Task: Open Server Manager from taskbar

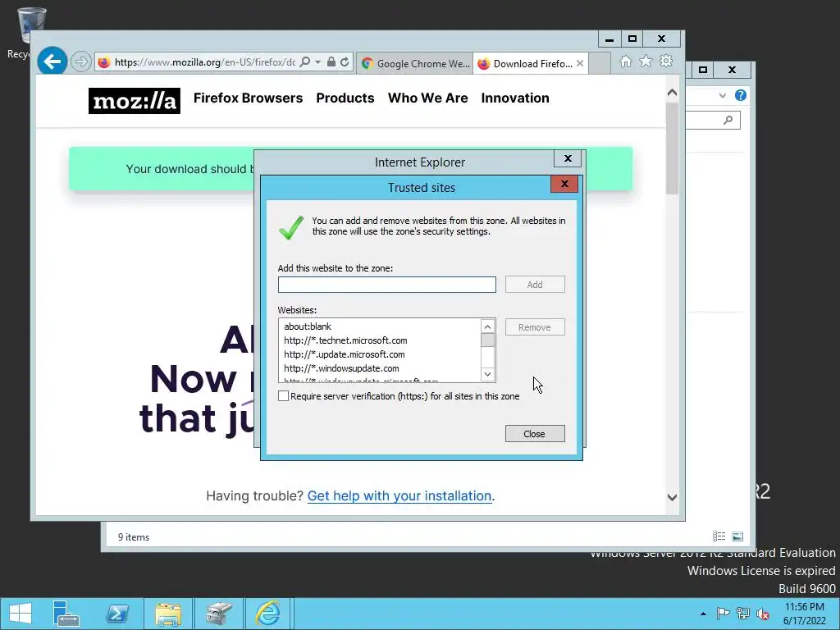Action: 66,614
